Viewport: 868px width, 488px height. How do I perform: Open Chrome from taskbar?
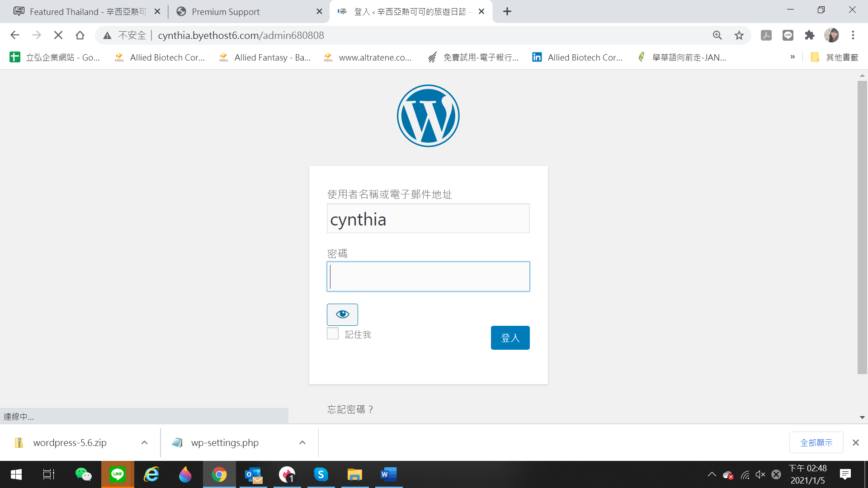(x=219, y=474)
